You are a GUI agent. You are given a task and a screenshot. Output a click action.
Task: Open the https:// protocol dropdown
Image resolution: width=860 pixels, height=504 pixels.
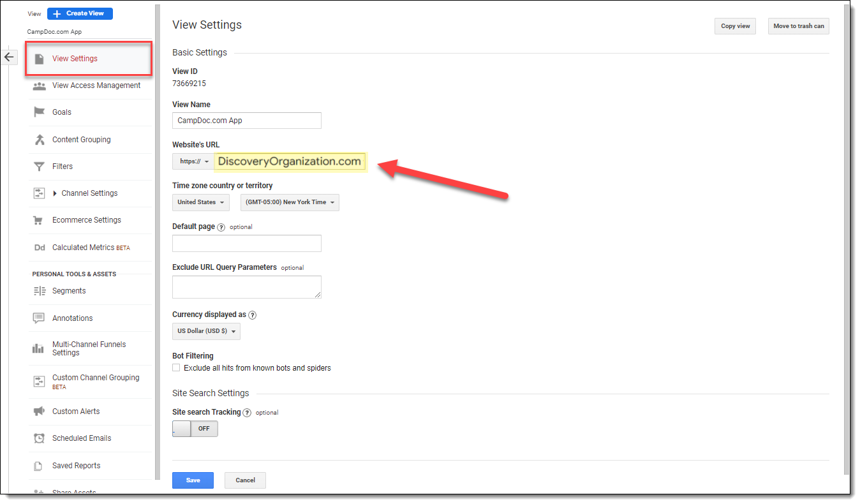(195, 161)
